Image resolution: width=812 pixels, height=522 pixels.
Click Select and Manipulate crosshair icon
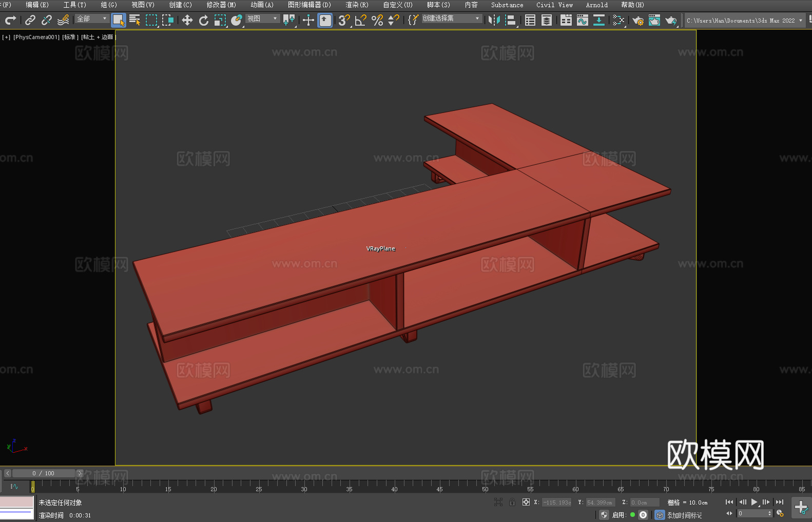[308, 20]
